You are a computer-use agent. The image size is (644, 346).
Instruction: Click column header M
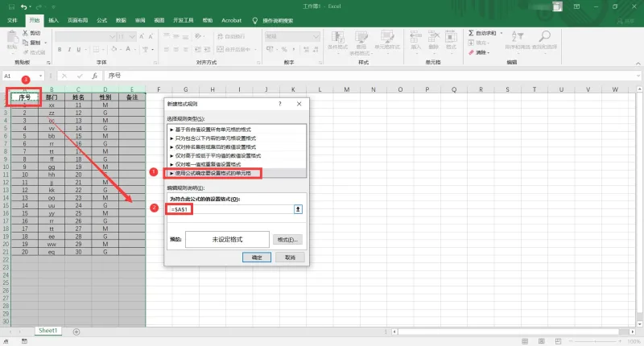pyautogui.click(x=346, y=89)
